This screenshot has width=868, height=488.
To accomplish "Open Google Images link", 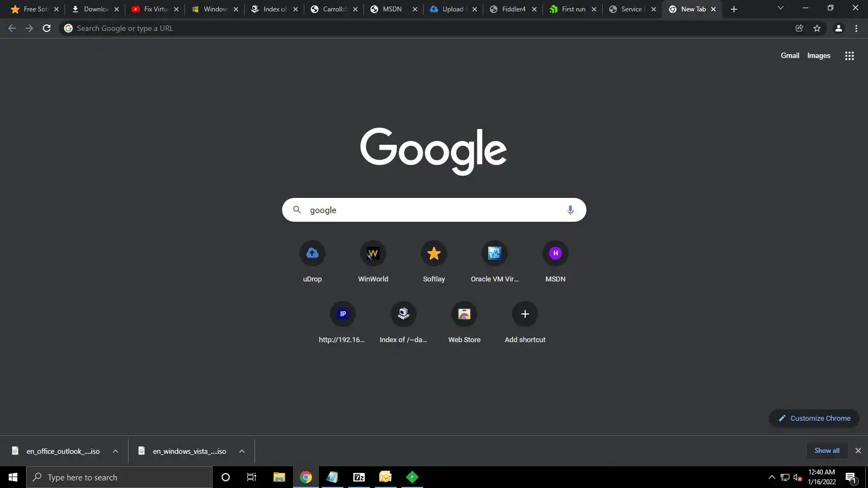I will coord(819,56).
